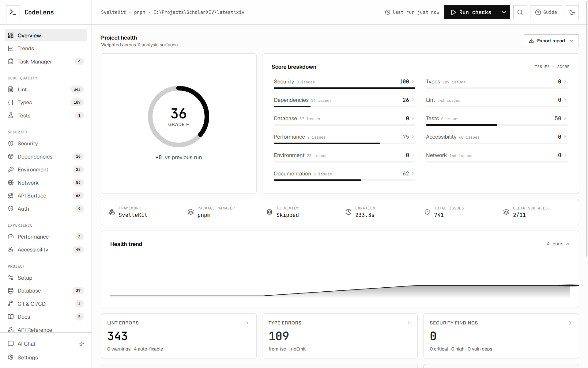Screen dimensions: 588x368
Task: Click the CodeLens terminal logo icon
Action: [x=13, y=12]
